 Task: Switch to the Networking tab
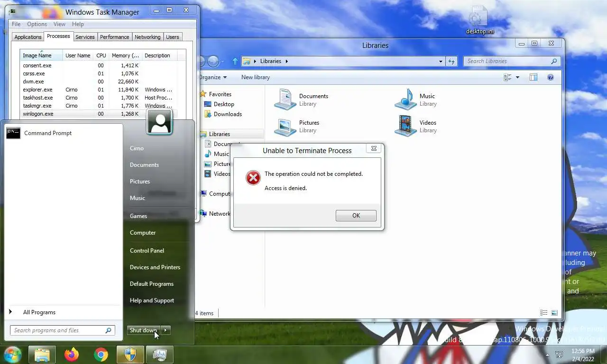147,37
